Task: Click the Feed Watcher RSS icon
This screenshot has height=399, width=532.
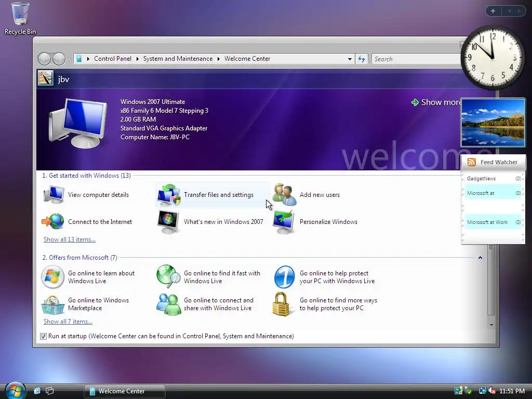Action: point(472,162)
